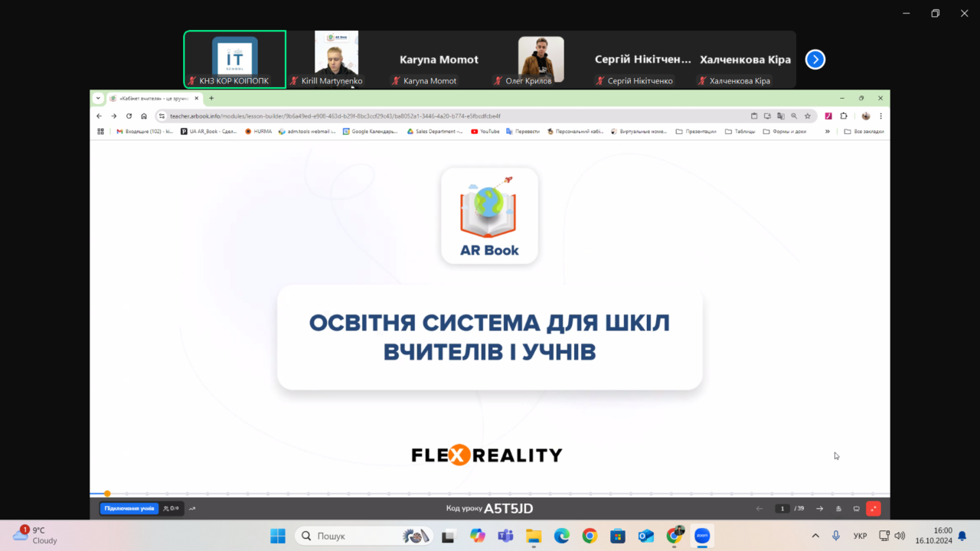This screenshot has width=980, height=551.
Task: Go forward in the shared browser
Action: [x=114, y=116]
